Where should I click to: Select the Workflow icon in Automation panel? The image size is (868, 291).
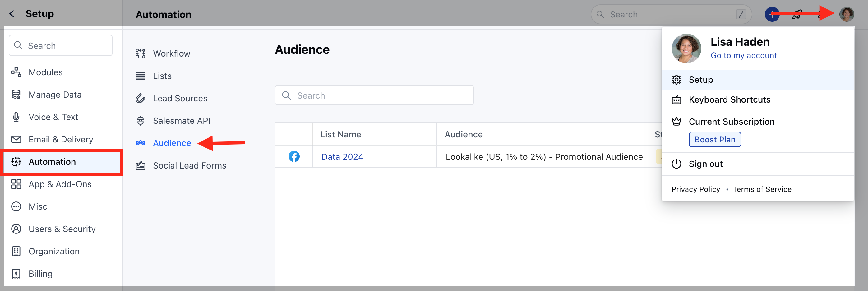pos(141,53)
